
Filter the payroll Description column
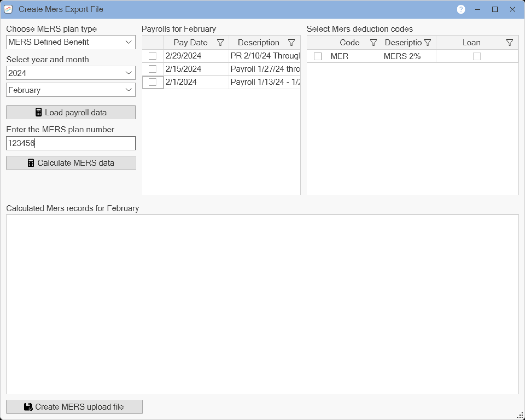coord(291,43)
